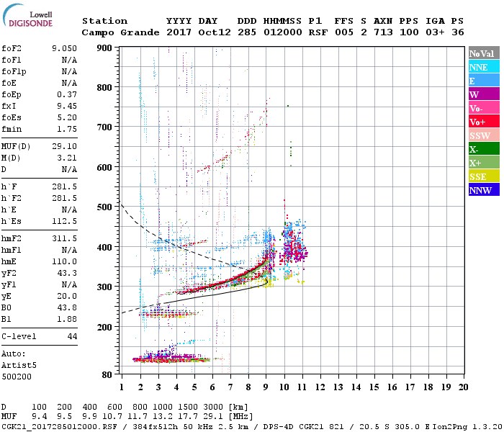Screen dimensions: 504x432
Task: Click the MUF(D) value 29.10
Action: pyautogui.click(x=64, y=146)
